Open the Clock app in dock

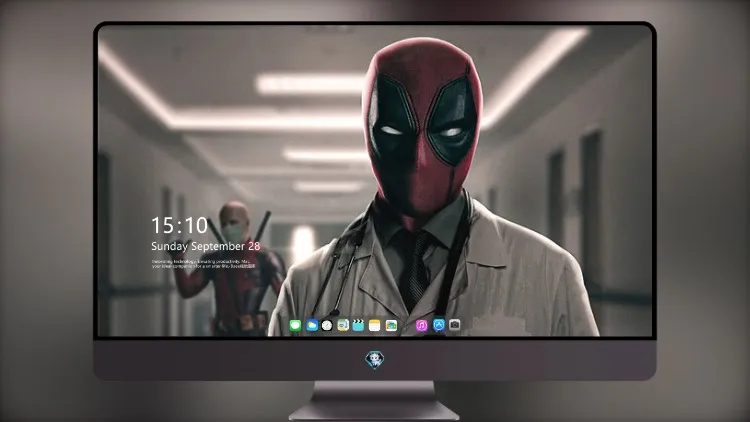pos(327,326)
